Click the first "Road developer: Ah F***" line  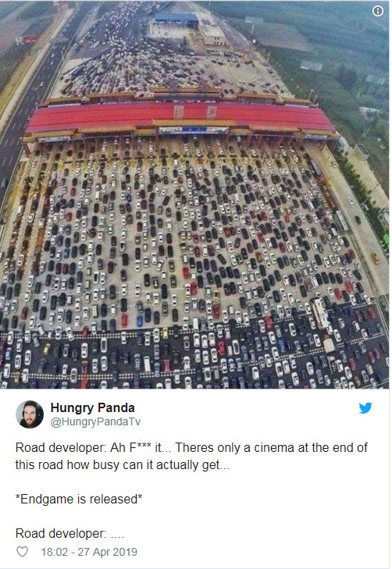coord(191,447)
